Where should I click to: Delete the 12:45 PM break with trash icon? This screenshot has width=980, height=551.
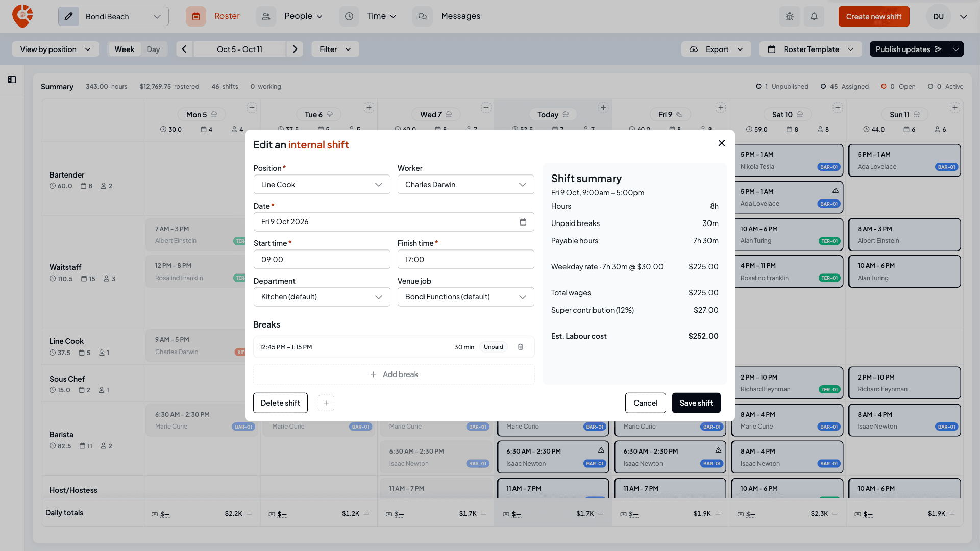click(521, 347)
